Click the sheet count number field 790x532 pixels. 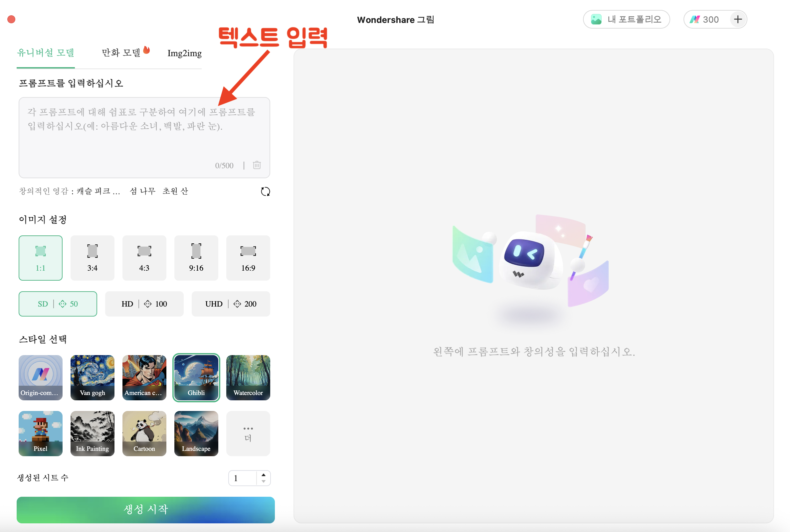[242, 478]
